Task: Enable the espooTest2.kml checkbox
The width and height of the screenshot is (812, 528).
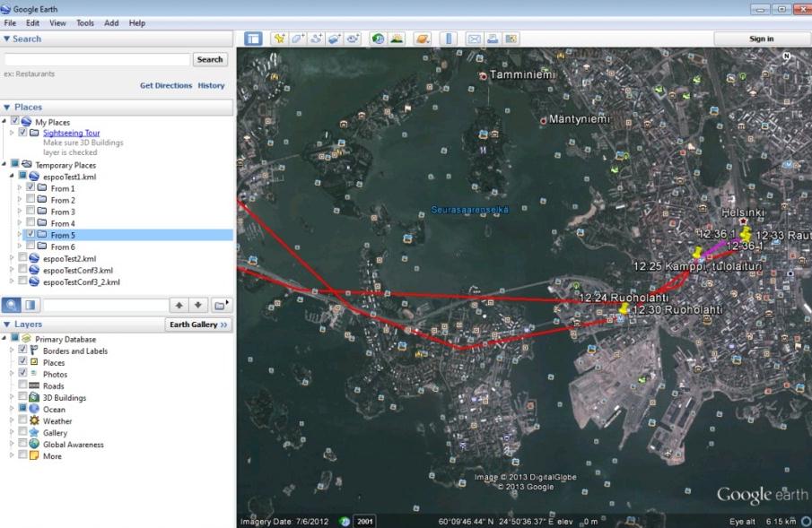Action: [x=22, y=257]
